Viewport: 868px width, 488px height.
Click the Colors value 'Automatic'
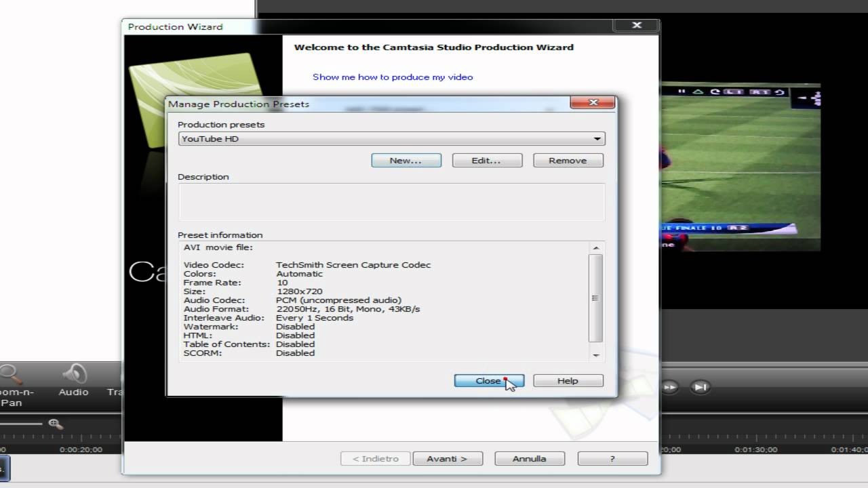coord(299,274)
